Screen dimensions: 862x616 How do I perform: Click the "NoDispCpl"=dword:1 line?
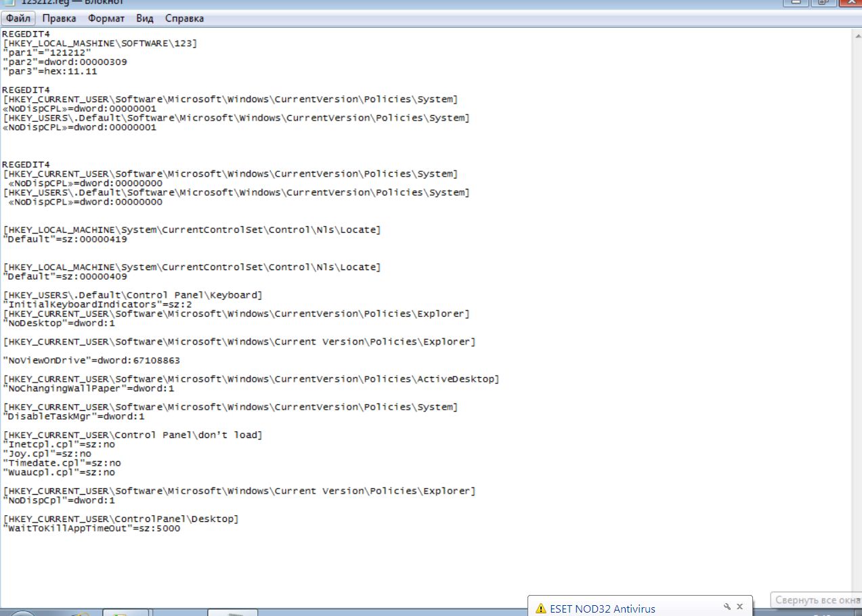(x=59, y=500)
